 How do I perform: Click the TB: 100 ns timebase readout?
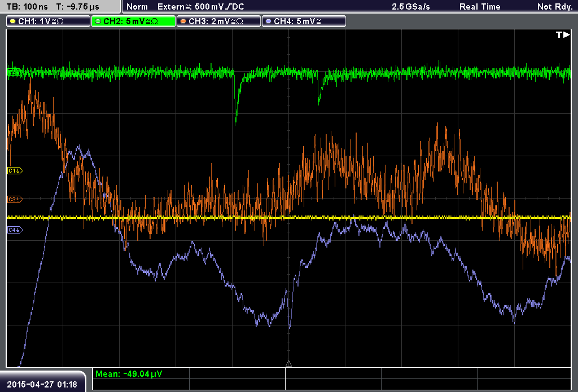point(27,7)
